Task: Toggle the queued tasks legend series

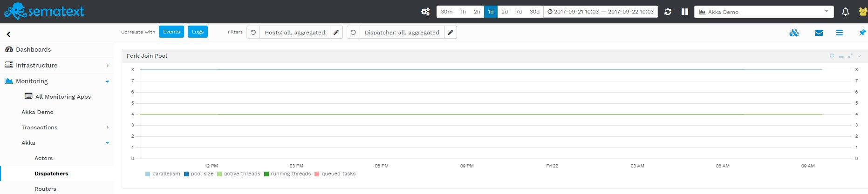Action: pos(335,174)
